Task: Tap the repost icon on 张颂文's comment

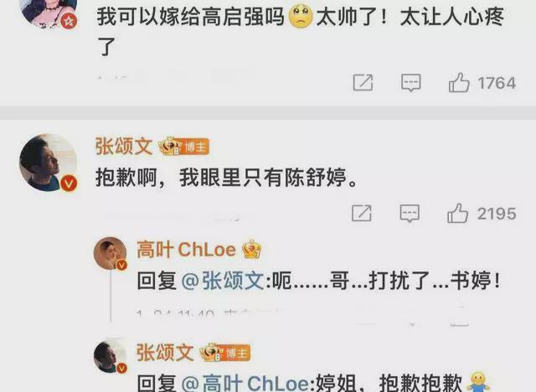Action: tap(362, 214)
